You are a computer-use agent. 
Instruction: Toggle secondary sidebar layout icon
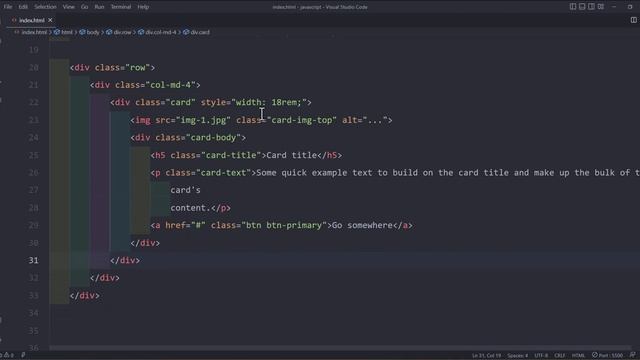(591, 7)
